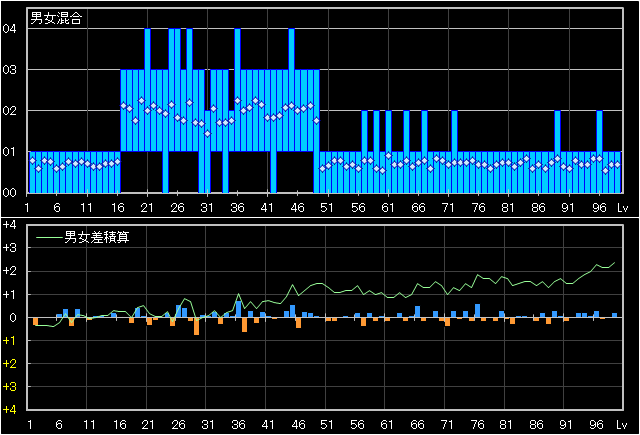Click the white +3 label on lower chart
640x435 pixels.
pos(9,248)
